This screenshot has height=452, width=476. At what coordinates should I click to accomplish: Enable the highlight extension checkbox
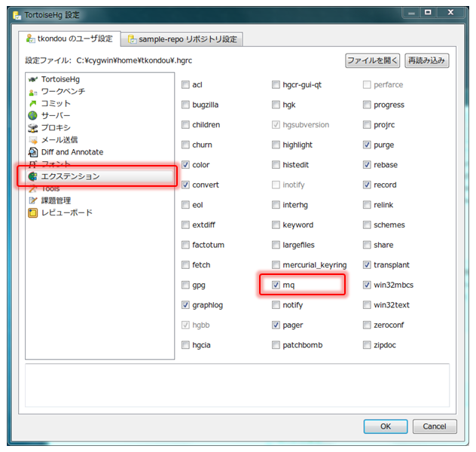[276, 145]
